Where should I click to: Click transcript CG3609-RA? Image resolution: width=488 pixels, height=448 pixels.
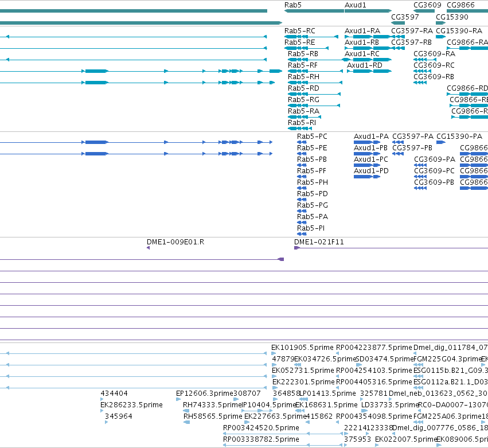435,54
